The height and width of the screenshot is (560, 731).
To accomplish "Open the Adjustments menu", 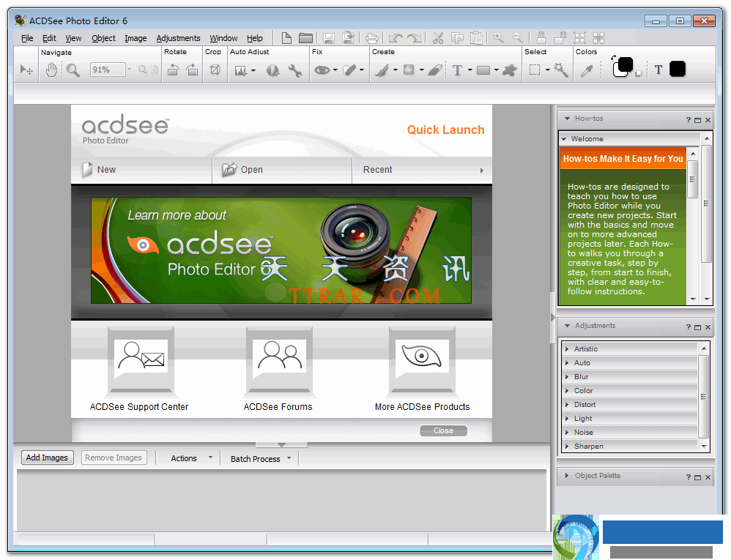I will click(x=178, y=38).
